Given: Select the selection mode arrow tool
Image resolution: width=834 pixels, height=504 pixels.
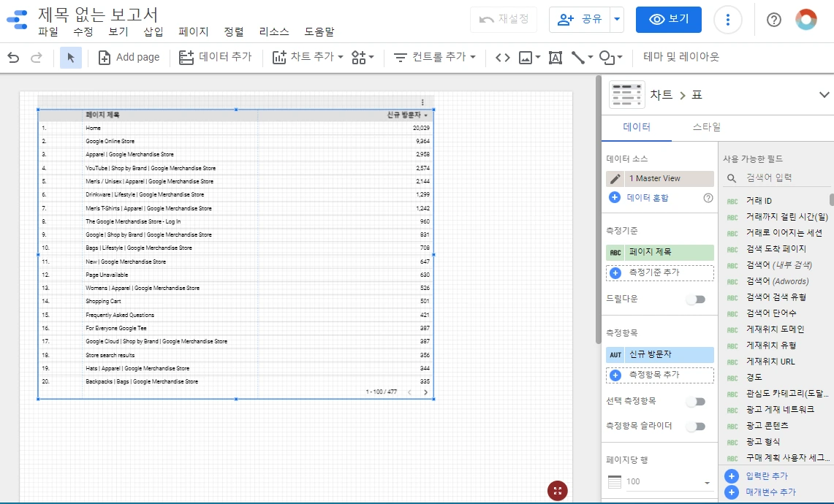Looking at the screenshot, I should 71,58.
